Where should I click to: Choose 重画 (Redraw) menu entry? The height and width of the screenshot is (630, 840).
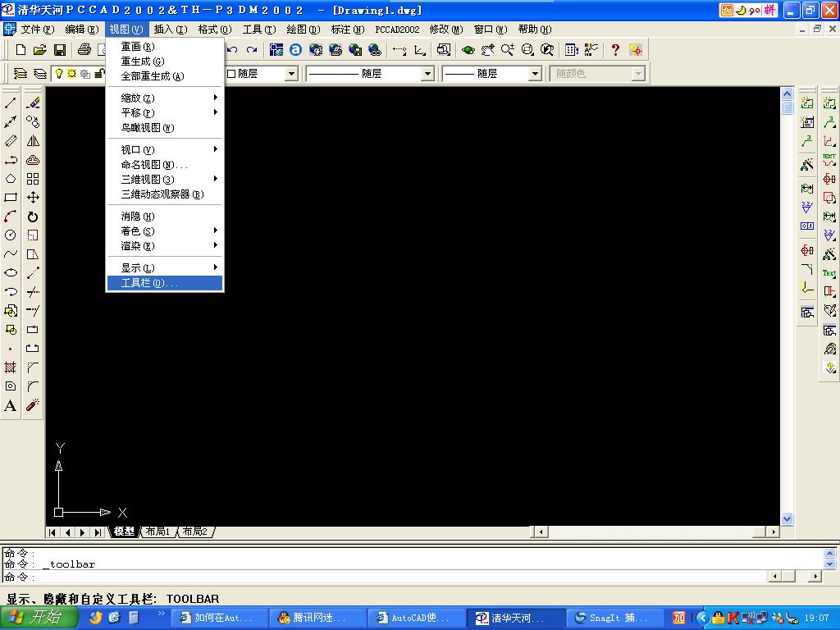pyautogui.click(x=165, y=47)
